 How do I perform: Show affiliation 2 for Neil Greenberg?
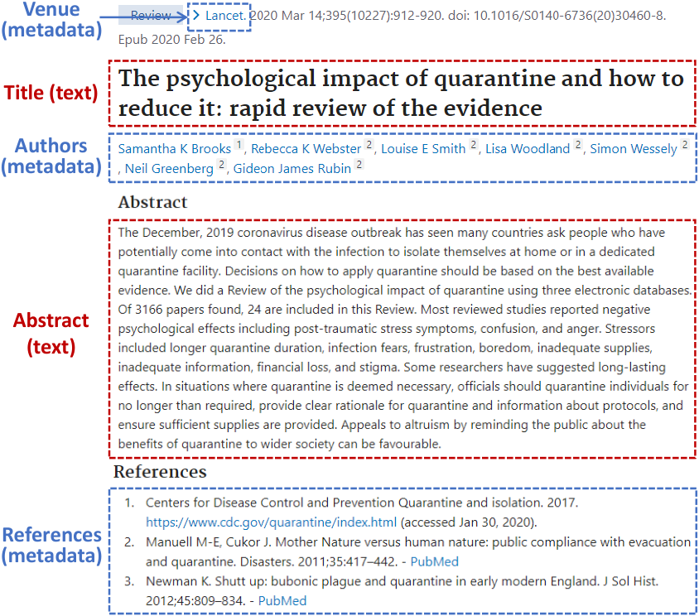222,165
